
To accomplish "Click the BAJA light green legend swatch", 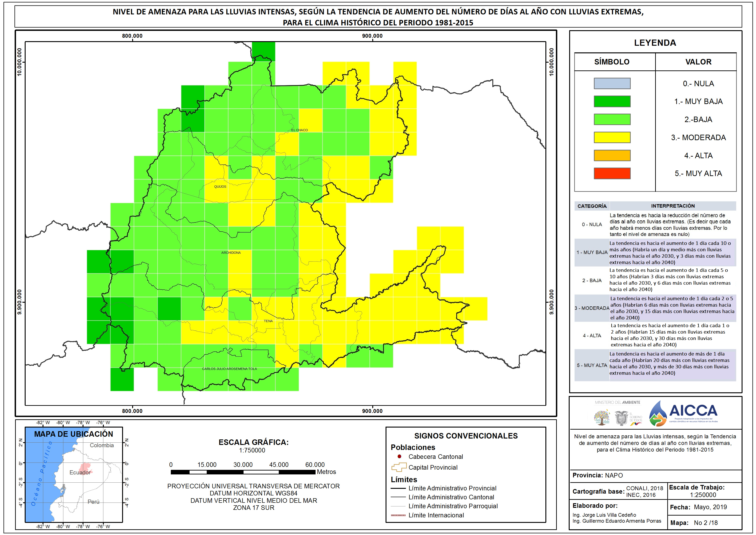I will [x=612, y=119].
